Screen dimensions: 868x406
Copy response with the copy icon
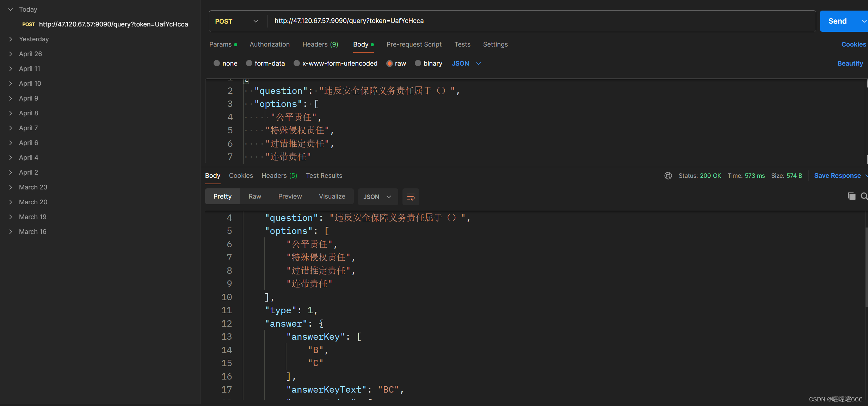(x=851, y=196)
